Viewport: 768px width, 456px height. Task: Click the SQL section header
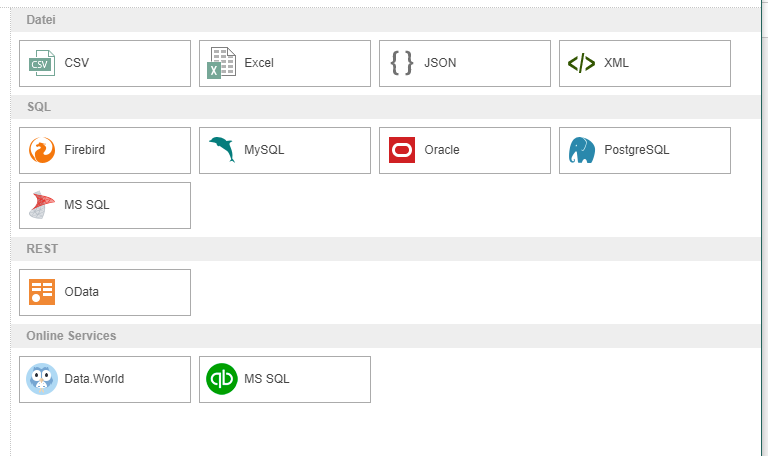point(385,107)
